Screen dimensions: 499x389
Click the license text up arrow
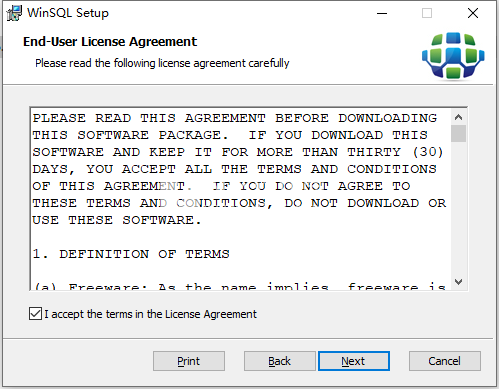click(x=458, y=117)
